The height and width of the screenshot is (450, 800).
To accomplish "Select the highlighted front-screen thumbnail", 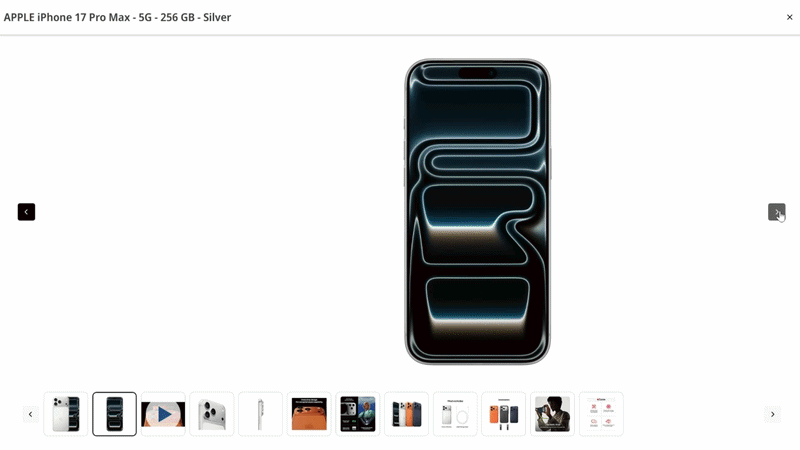I will click(114, 414).
